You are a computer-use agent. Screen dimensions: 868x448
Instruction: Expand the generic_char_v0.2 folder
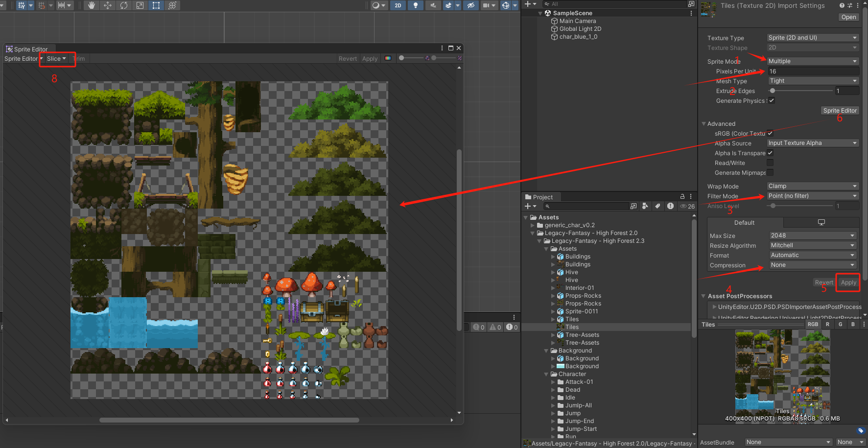pos(533,225)
